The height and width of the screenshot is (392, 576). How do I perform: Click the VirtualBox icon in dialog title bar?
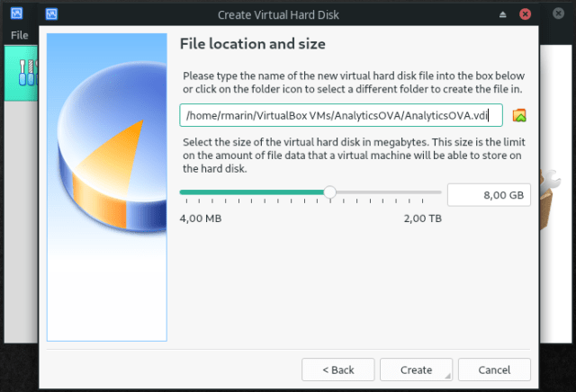point(51,14)
